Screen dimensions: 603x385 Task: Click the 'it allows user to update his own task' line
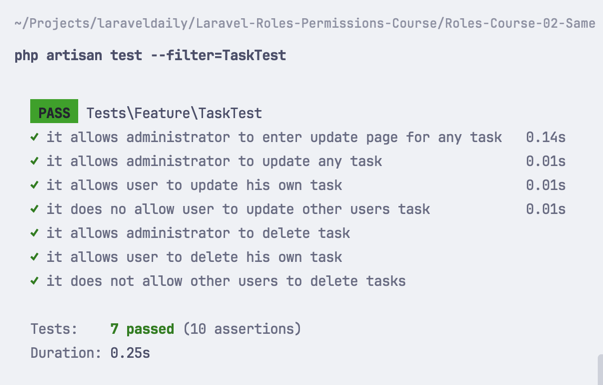pos(194,185)
